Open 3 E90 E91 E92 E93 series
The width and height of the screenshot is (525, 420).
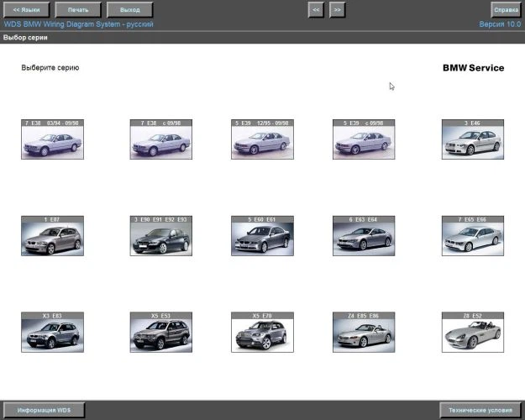click(161, 239)
